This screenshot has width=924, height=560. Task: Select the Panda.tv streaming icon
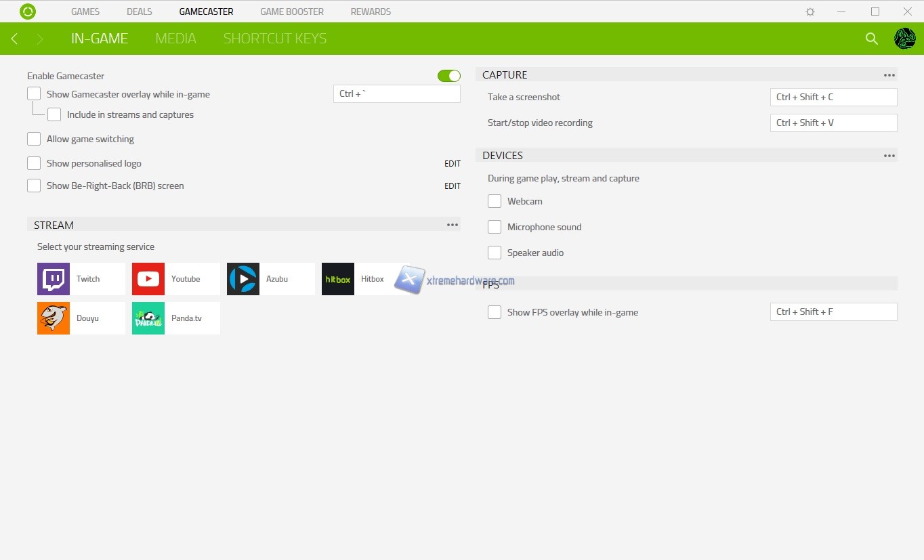[x=148, y=318]
